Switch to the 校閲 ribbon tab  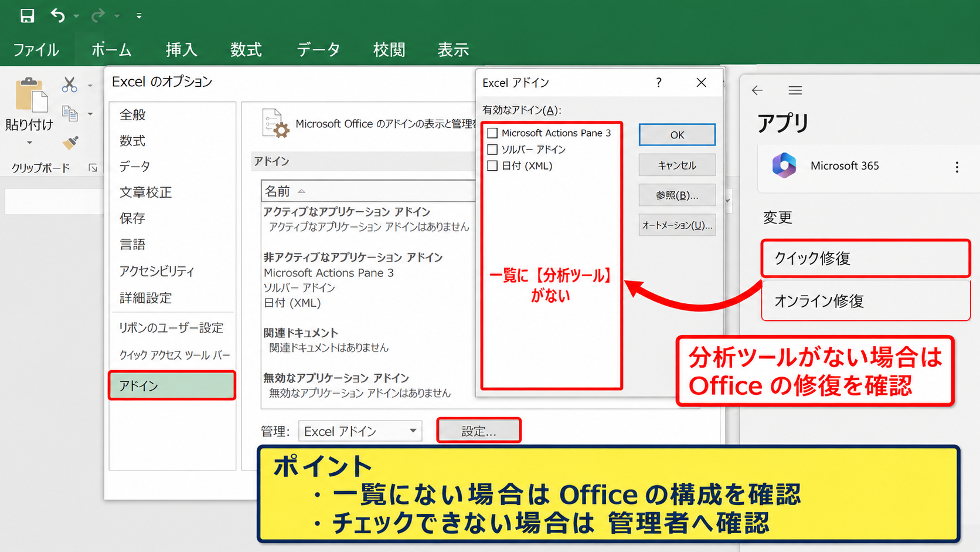[x=389, y=50]
